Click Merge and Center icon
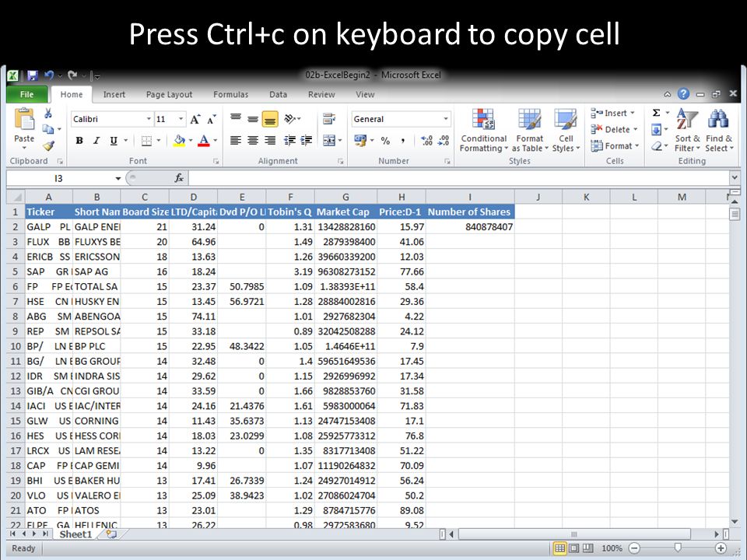747x560 pixels. 329,141
